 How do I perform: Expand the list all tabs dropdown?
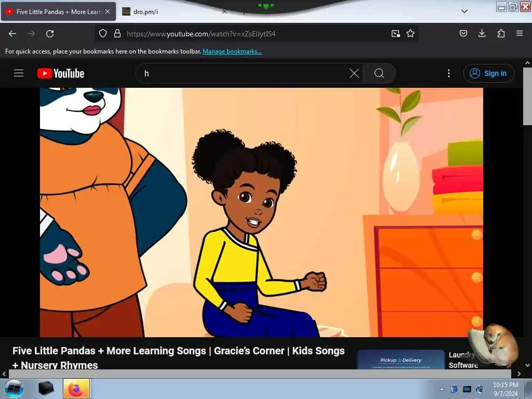tap(464, 11)
